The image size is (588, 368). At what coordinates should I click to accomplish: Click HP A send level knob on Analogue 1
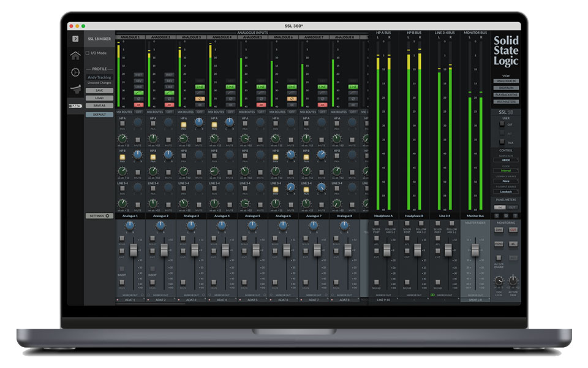point(123,139)
